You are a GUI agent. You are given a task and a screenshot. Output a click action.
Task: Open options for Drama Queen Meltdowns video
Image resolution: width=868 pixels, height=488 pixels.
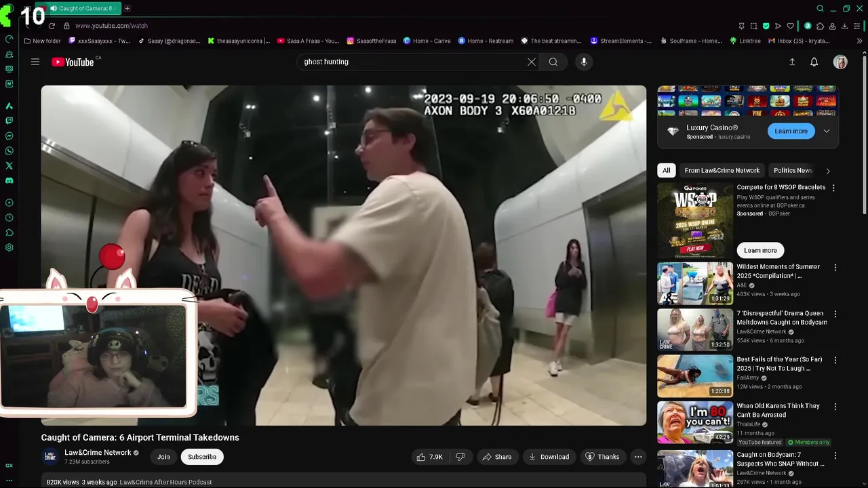point(835,314)
